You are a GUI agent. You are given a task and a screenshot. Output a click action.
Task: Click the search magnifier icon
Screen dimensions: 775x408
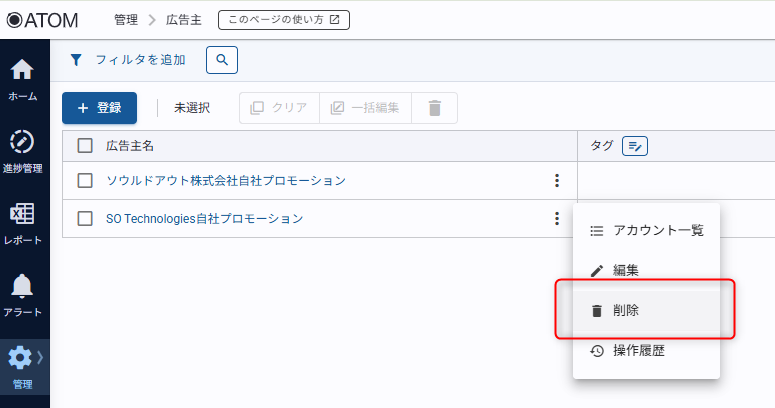pyautogui.click(x=222, y=60)
